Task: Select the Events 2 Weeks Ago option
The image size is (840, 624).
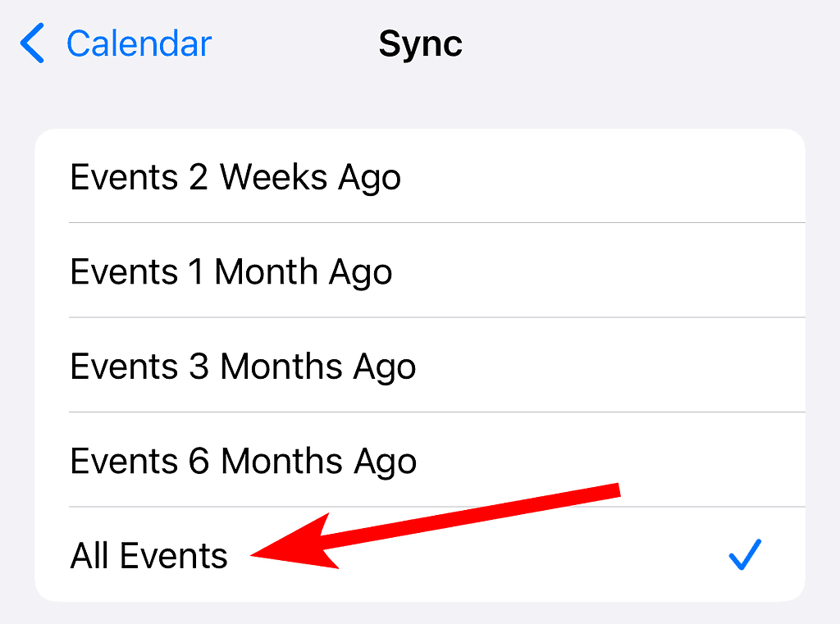Action: tap(420, 175)
